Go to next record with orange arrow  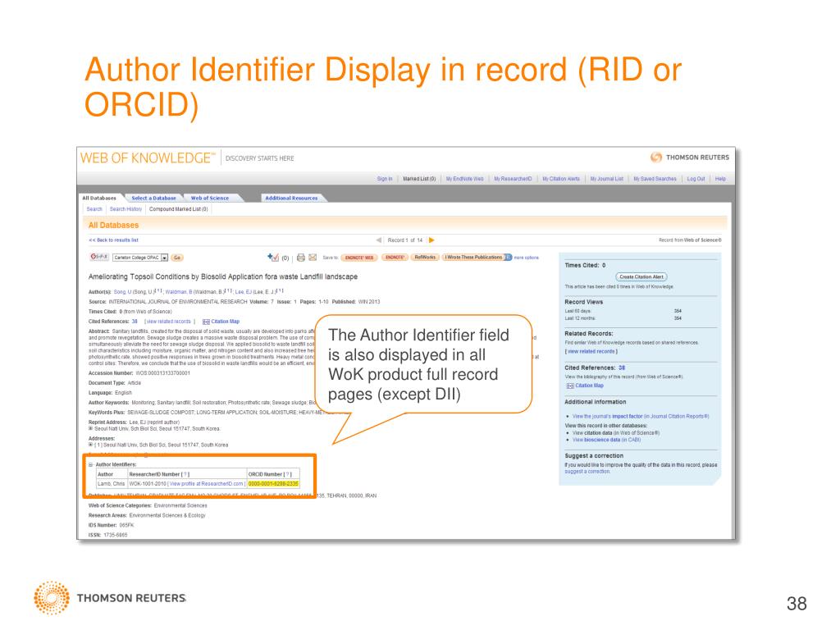coord(431,240)
